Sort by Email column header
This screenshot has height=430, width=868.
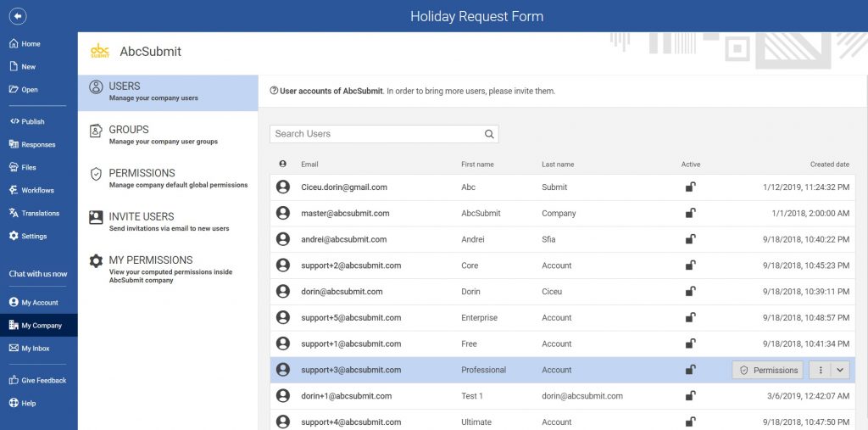point(309,165)
